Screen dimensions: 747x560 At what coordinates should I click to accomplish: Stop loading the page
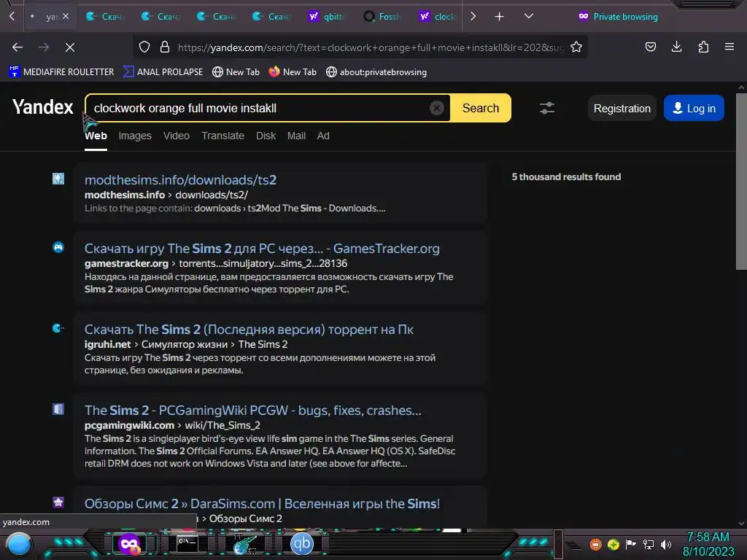tap(69, 47)
